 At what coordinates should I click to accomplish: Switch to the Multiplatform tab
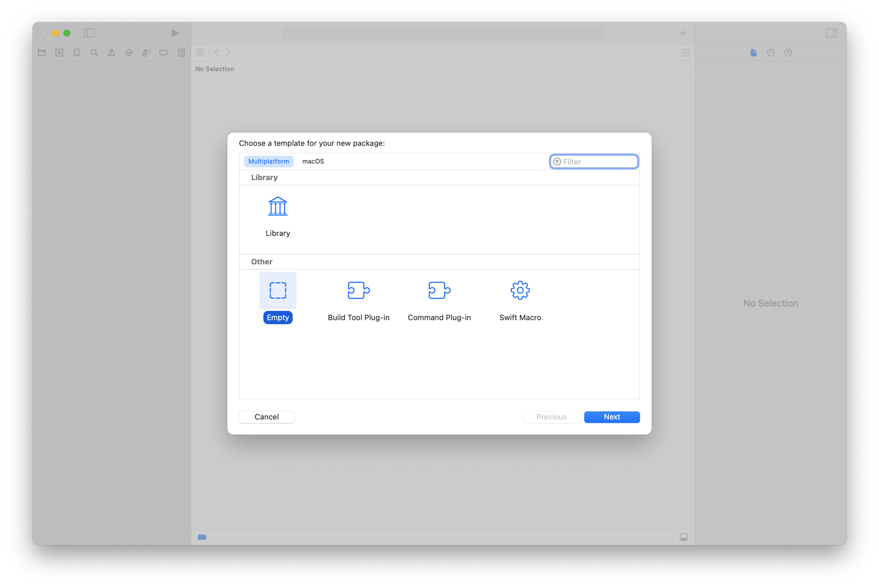(x=269, y=161)
